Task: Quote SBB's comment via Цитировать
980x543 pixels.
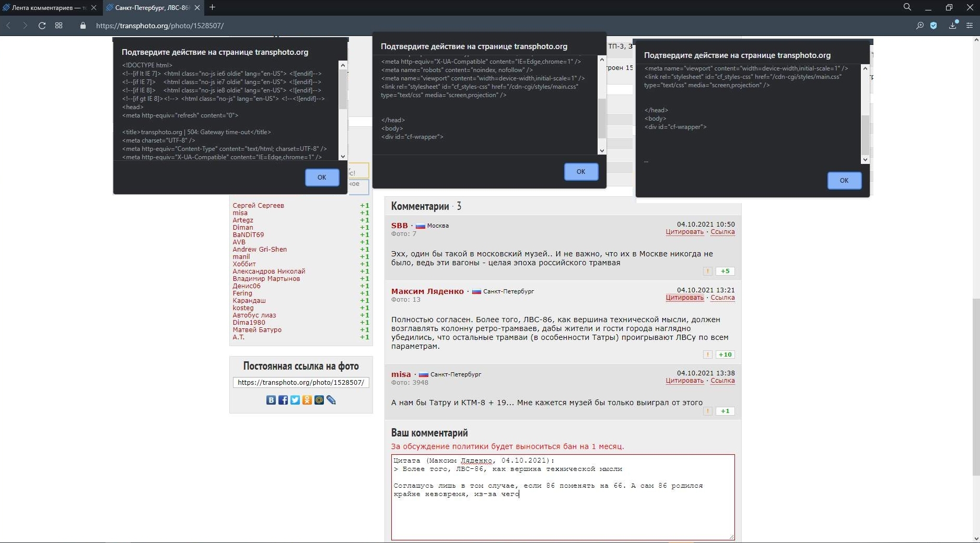Action: coord(684,232)
